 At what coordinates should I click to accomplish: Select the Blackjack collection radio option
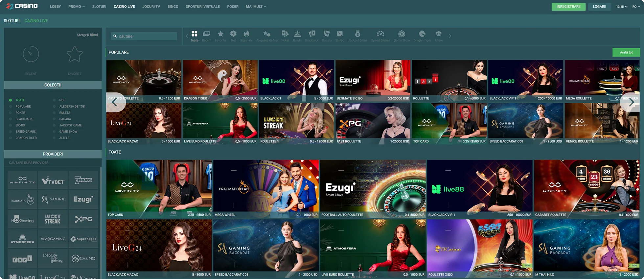[x=11, y=119]
